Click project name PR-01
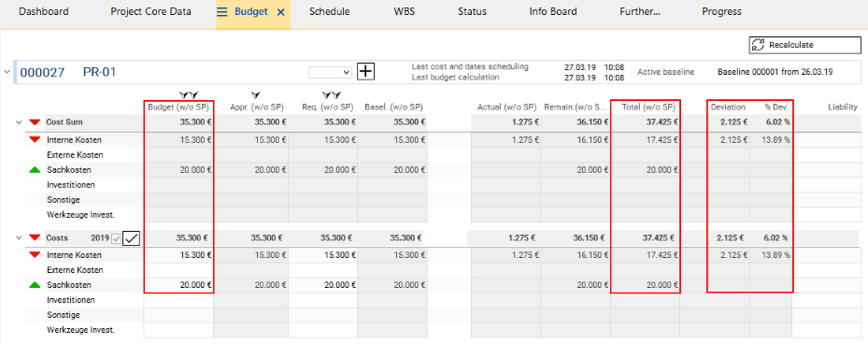This screenshot has width=868, height=344. pos(99,72)
